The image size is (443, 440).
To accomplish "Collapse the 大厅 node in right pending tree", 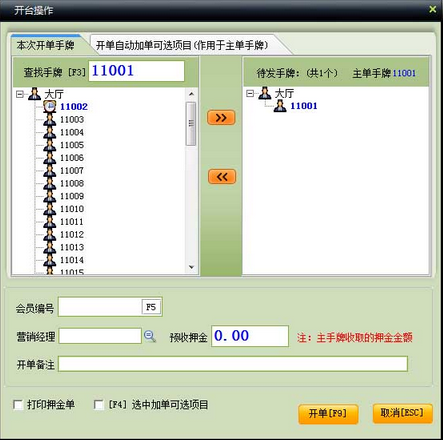I will coord(250,94).
